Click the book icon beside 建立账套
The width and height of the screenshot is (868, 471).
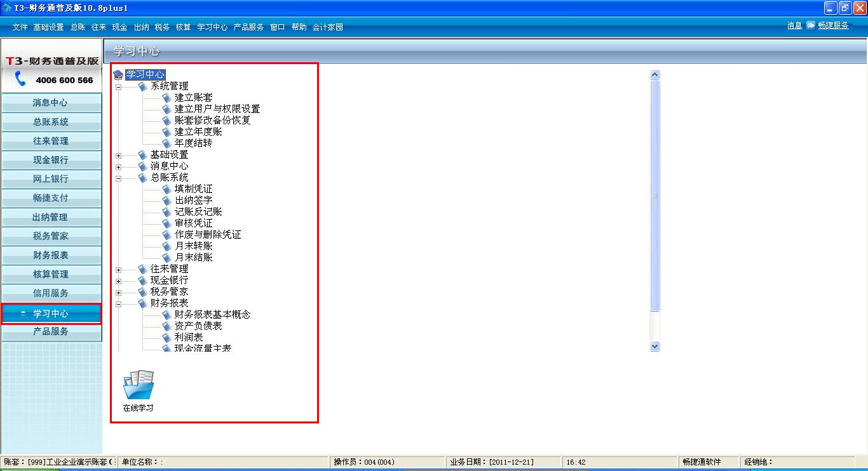click(x=166, y=98)
